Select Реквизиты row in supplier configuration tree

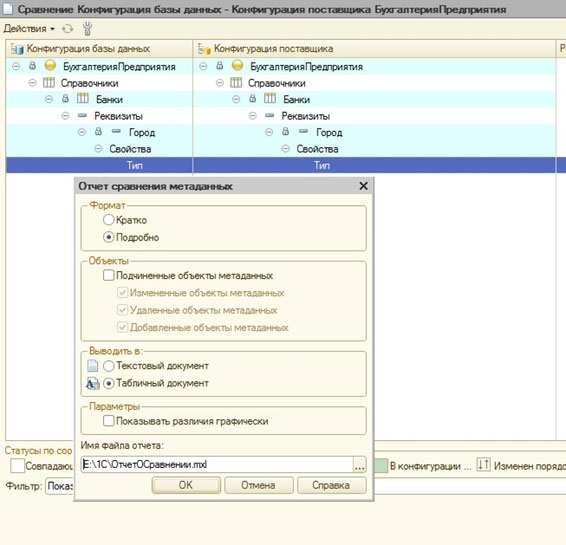374,116
